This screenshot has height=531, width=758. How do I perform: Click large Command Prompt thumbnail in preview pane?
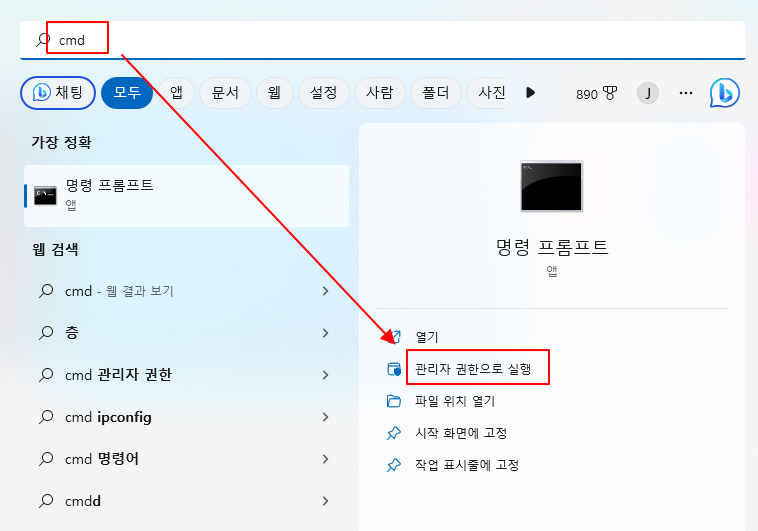tap(552, 186)
